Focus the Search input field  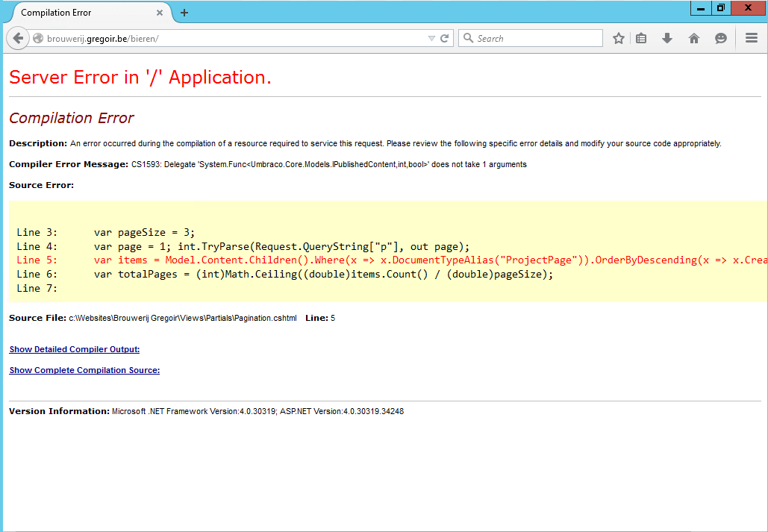[531, 38]
